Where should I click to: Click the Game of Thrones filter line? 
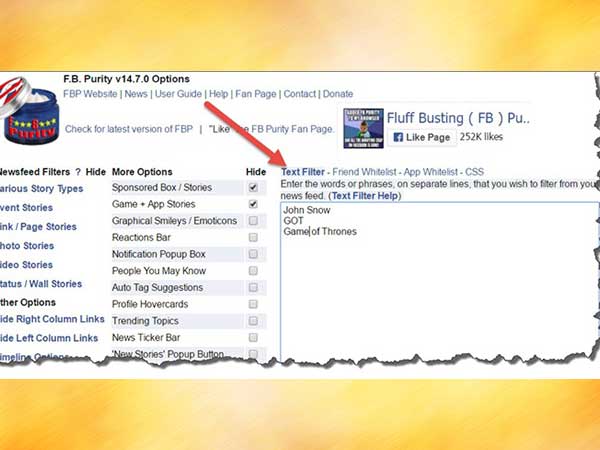[320, 232]
